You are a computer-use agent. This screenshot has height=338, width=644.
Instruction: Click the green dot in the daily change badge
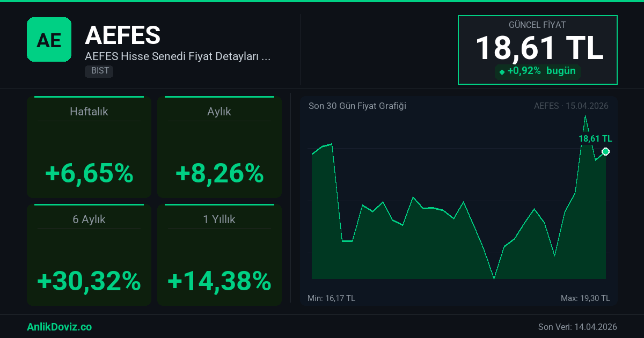502,72
